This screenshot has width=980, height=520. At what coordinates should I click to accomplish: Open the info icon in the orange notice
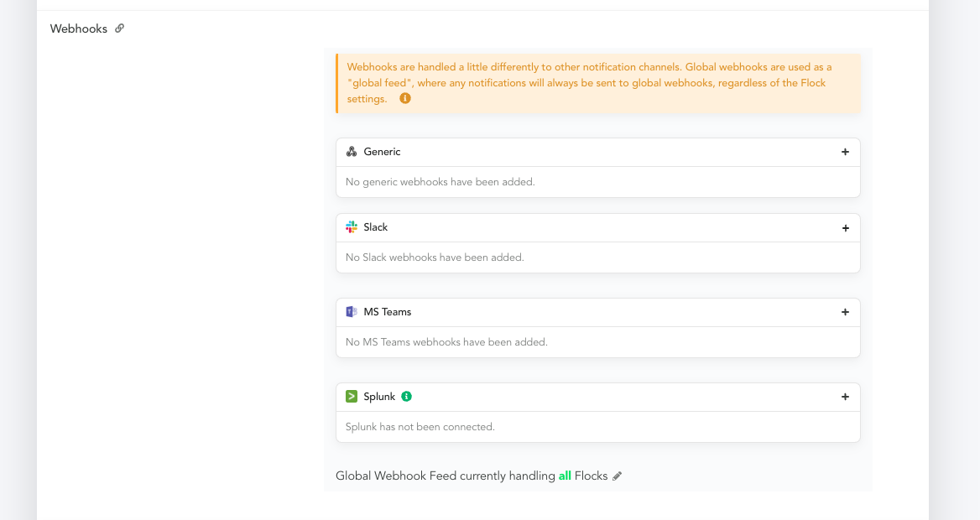[x=405, y=98]
